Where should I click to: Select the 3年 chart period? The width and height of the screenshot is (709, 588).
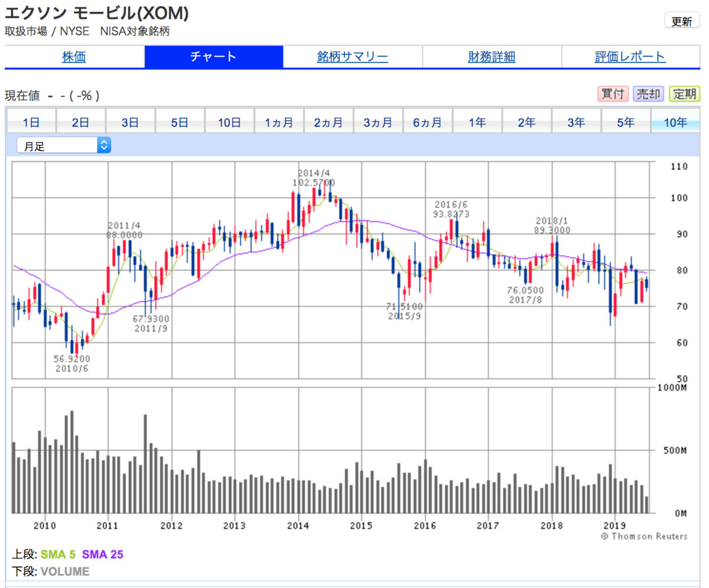tap(577, 122)
